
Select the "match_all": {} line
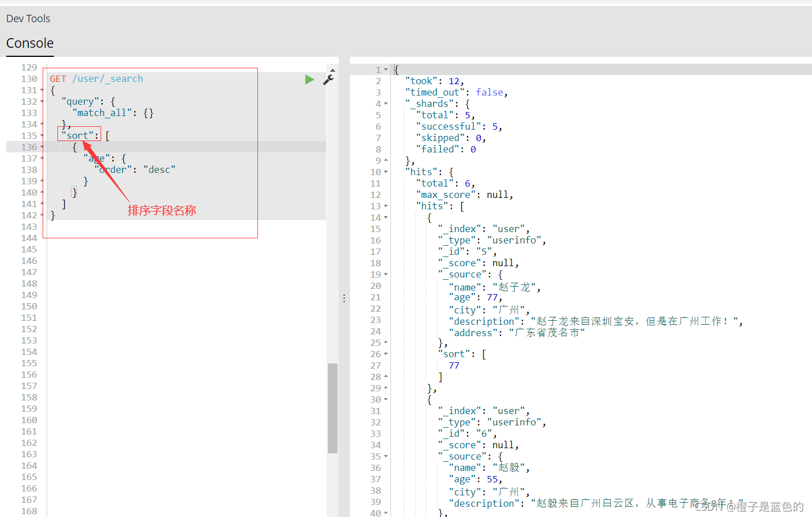[113, 113]
